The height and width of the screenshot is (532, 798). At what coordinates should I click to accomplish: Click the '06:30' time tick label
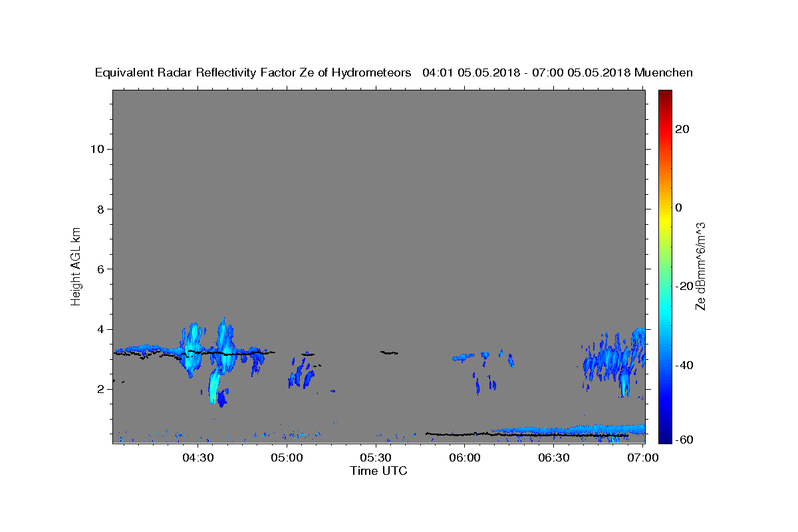pos(554,458)
